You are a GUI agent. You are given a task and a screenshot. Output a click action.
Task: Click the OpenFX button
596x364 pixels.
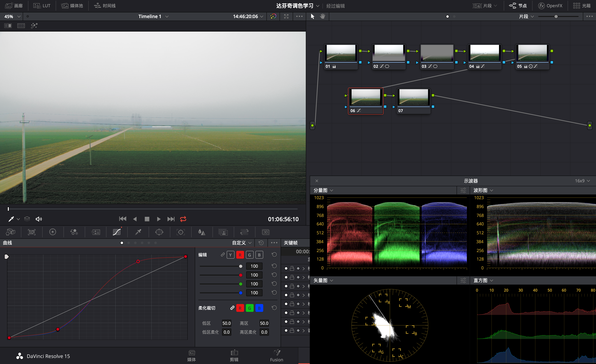pos(550,5)
